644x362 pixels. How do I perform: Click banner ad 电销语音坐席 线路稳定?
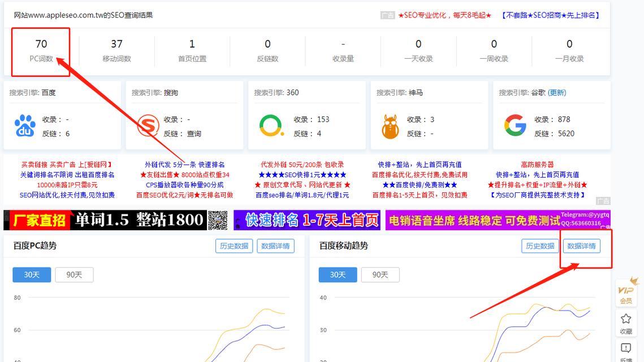pos(498,220)
